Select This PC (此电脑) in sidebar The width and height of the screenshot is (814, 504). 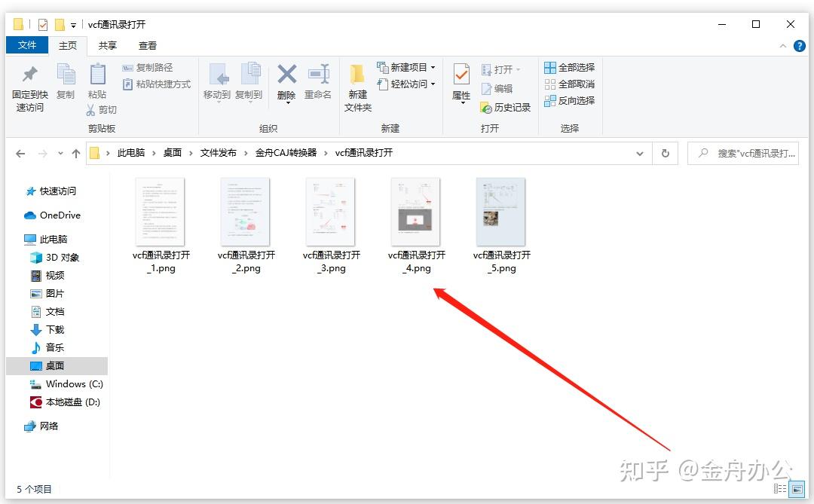[47, 240]
